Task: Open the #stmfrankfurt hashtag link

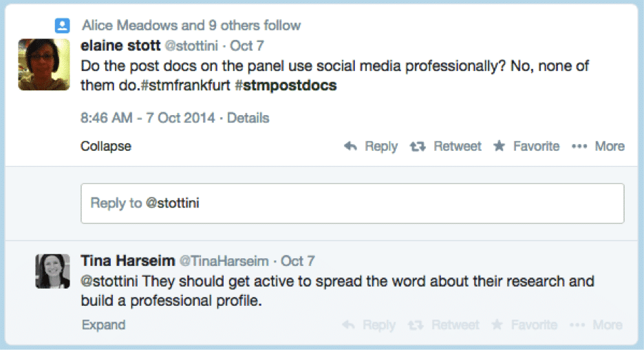Action: [185, 85]
